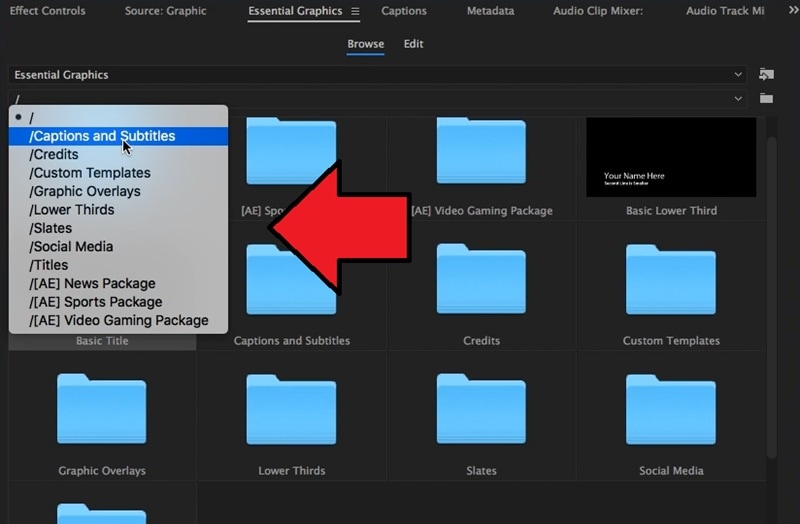Click the template browser vertical scrollbar
The image size is (800, 524).
[x=771, y=297]
